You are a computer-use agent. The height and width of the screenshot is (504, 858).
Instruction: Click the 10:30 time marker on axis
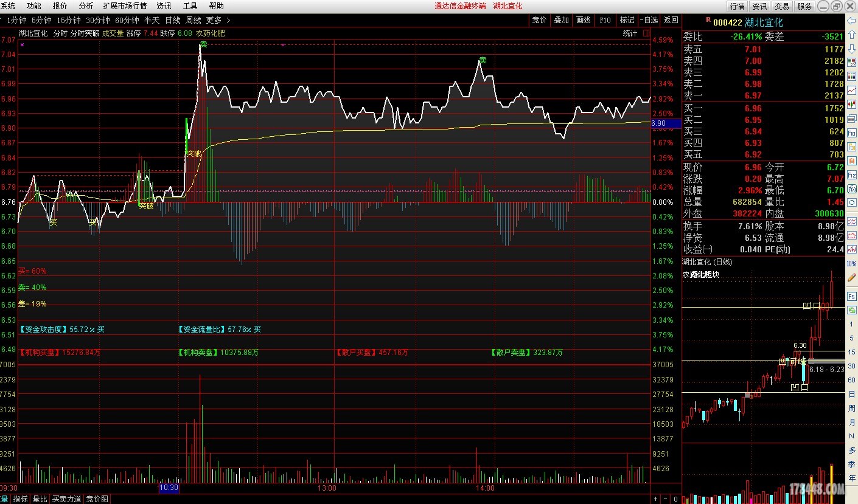point(169,488)
